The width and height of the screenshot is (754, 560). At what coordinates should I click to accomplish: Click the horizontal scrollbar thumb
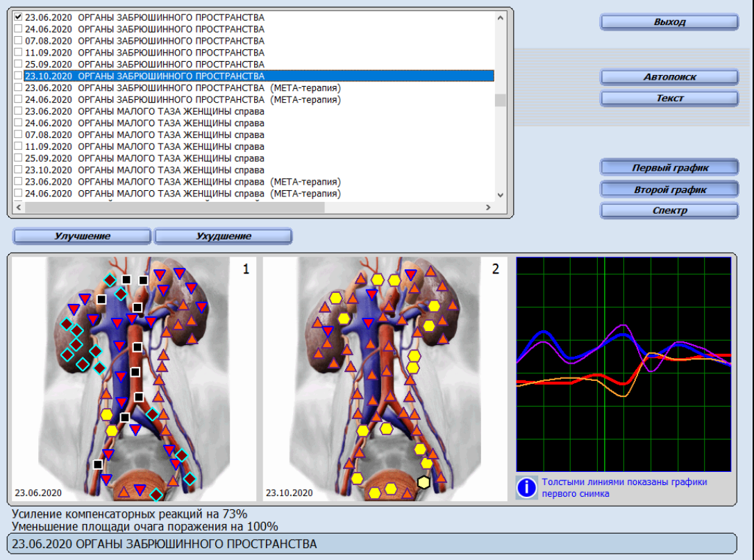(175, 207)
